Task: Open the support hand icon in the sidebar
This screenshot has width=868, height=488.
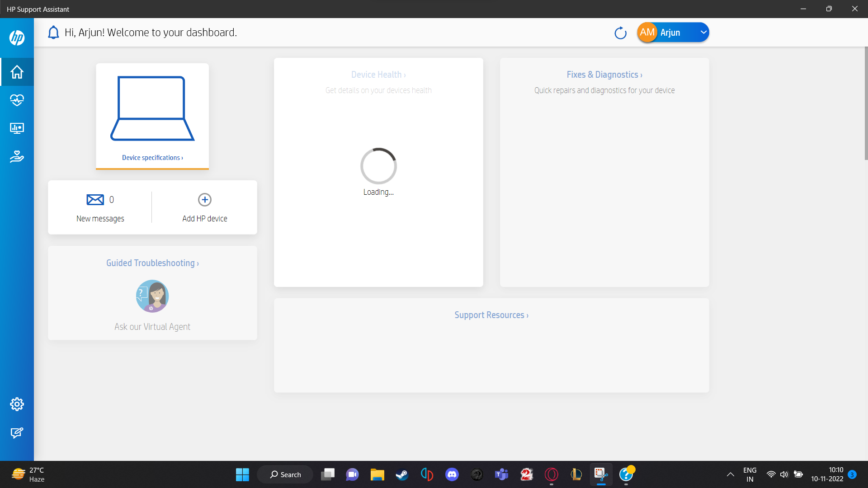Action: pyautogui.click(x=17, y=156)
